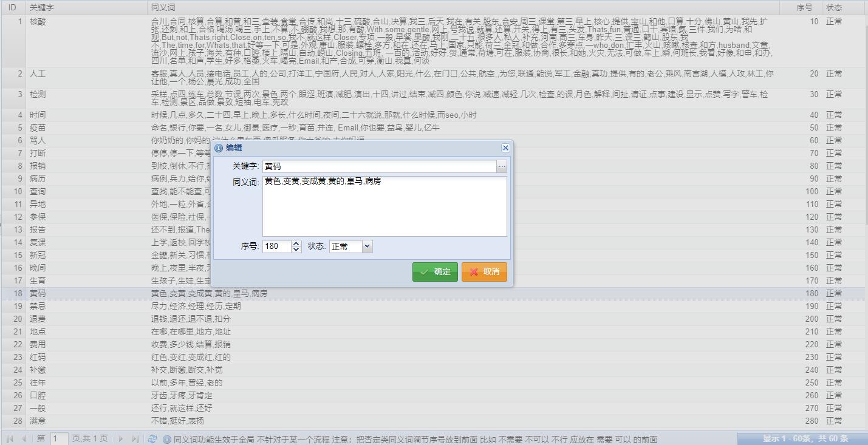The height and width of the screenshot is (445, 868).
Task: Go to the first page arrow
Action: click(10, 439)
